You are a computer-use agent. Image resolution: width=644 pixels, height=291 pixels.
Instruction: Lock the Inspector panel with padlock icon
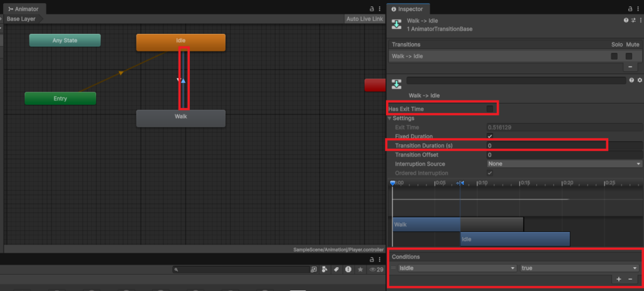pyautogui.click(x=631, y=9)
